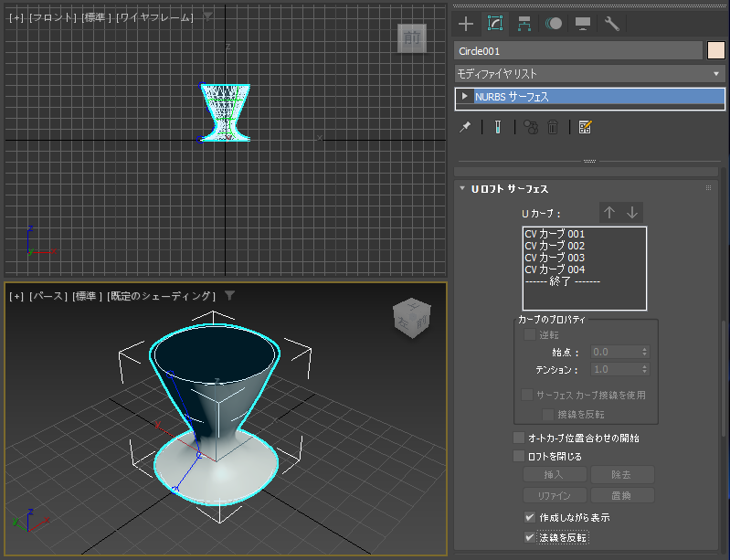The image size is (730, 560).
Task: Click Make Unique modifier icon
Action: pos(530,127)
